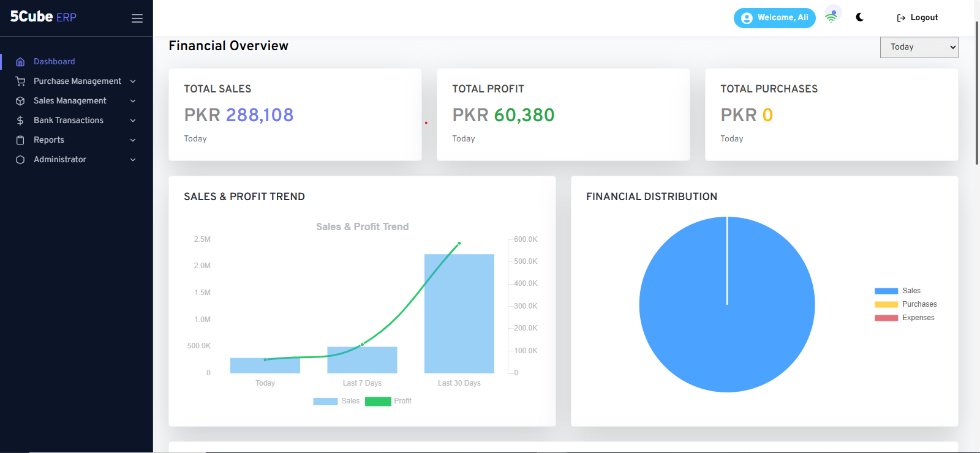Viewport: 980px width, 453px height.
Task: Click the Welcome, Ali user button
Action: 774,18
